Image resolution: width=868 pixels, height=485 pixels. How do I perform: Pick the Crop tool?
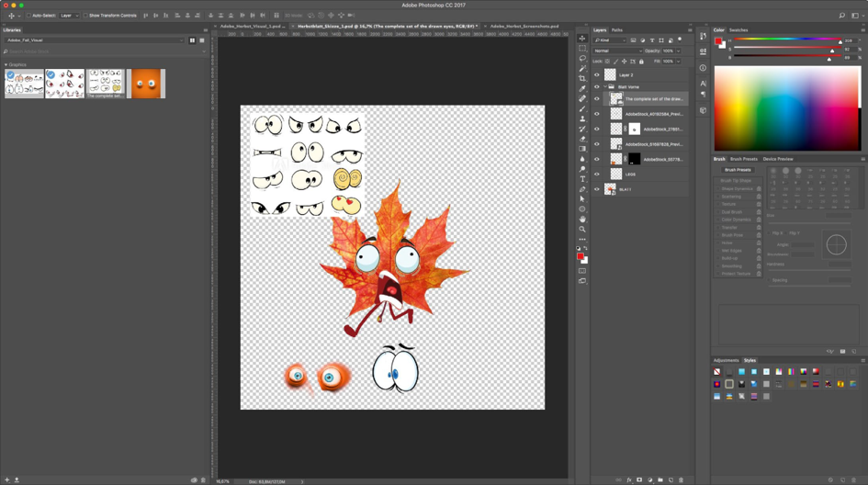coord(582,79)
